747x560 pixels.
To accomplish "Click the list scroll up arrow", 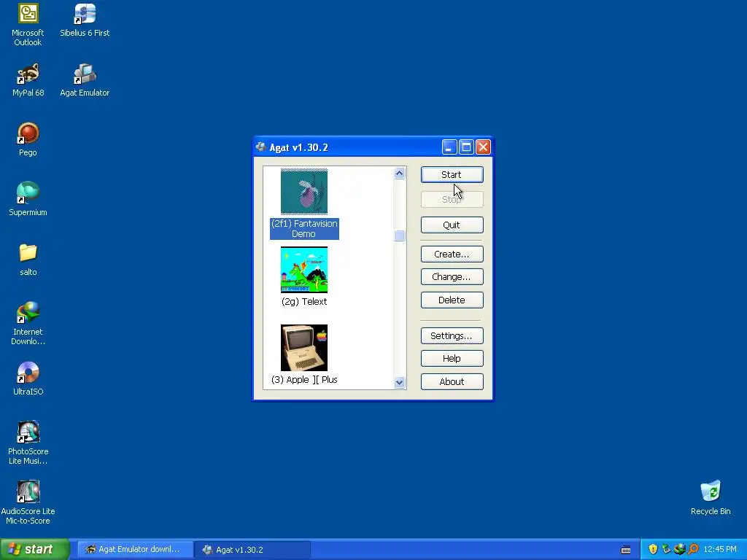I will [399, 174].
